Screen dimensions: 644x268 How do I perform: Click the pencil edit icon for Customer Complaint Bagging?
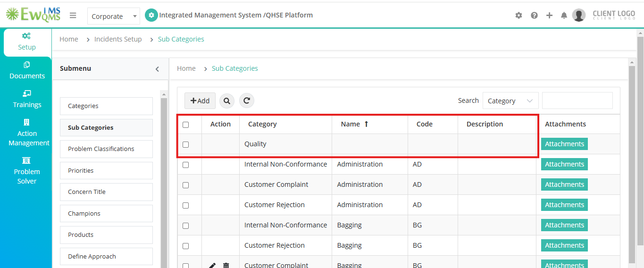(x=212, y=266)
